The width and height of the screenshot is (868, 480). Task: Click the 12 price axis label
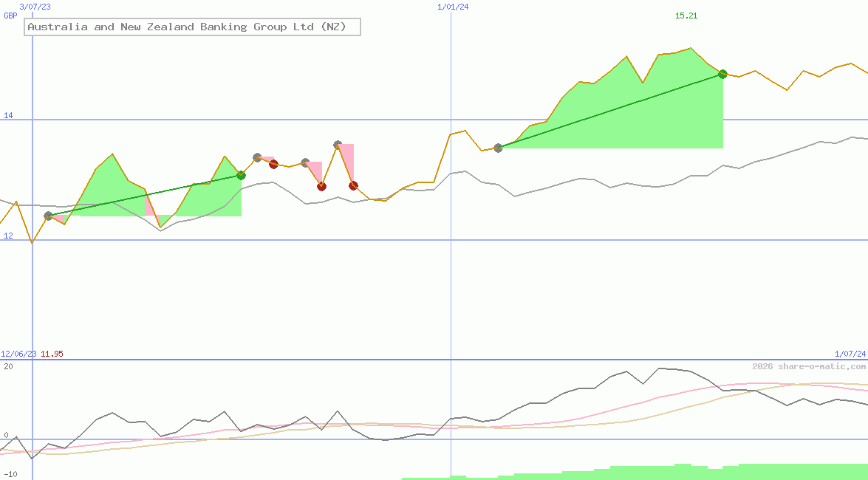coord(8,236)
